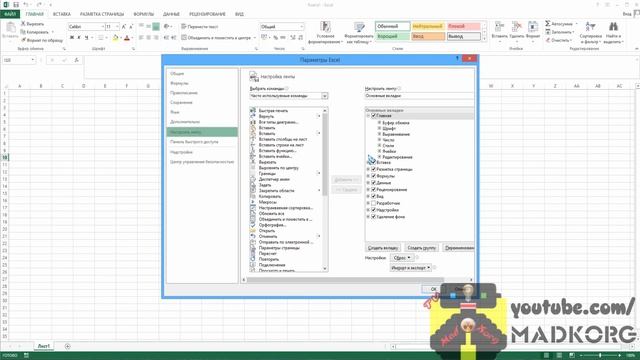
Task: Open the font name Calibri dropdown
Action: (x=102, y=27)
